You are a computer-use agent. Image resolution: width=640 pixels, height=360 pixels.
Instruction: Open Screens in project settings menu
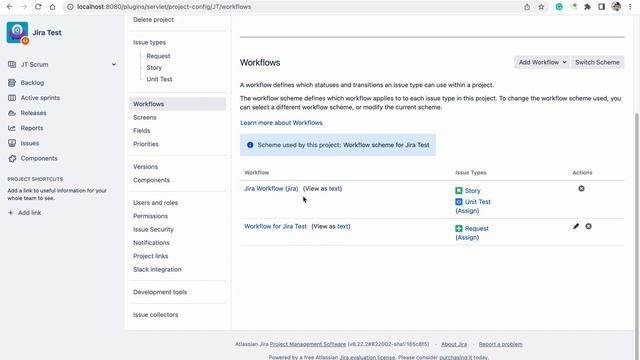click(144, 118)
